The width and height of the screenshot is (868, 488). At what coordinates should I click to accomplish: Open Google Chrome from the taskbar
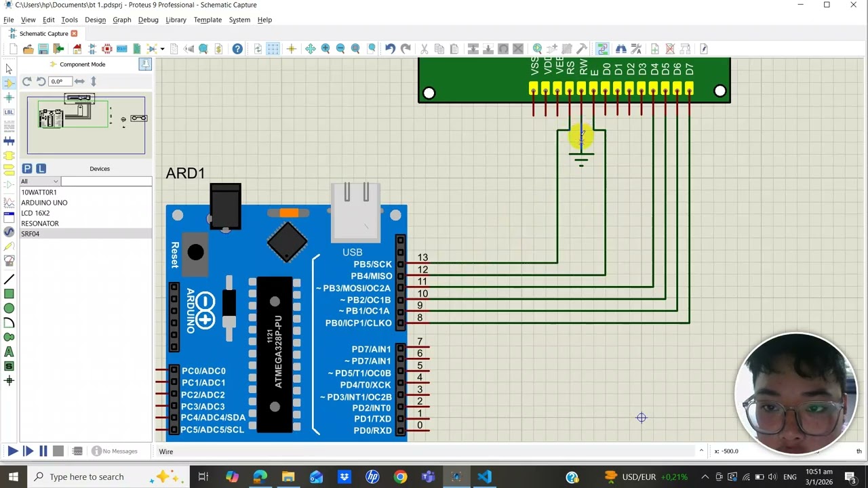pos(400,476)
